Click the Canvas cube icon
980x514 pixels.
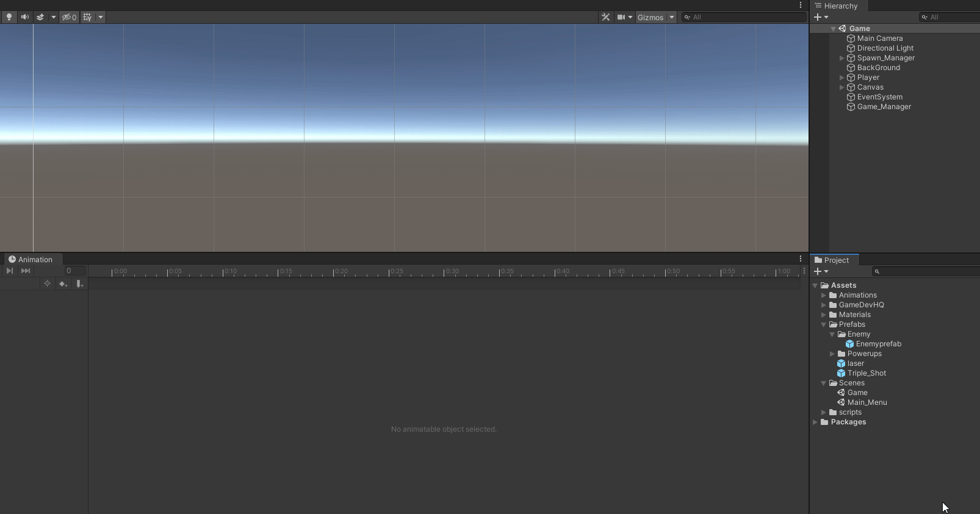click(851, 87)
